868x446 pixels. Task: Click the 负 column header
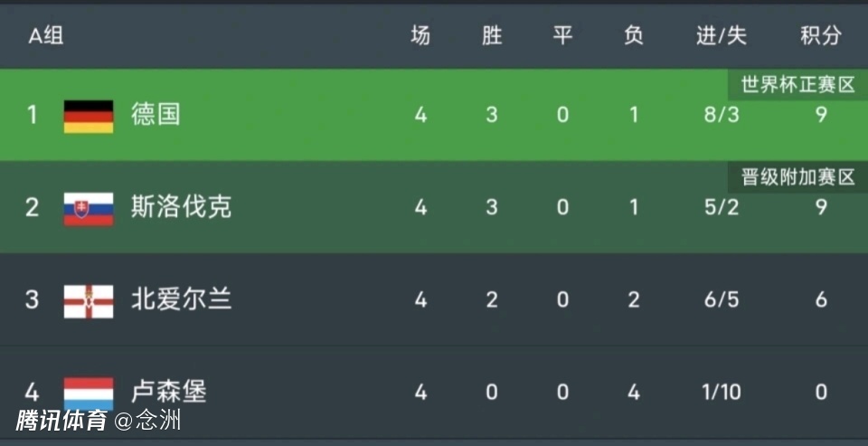[x=634, y=36]
